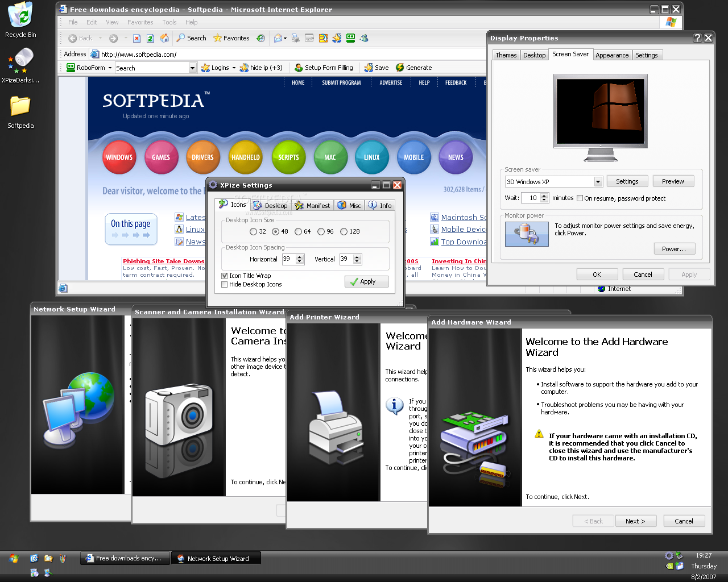Open the History icon in IE toolbar
The image size is (728, 582).
point(260,38)
